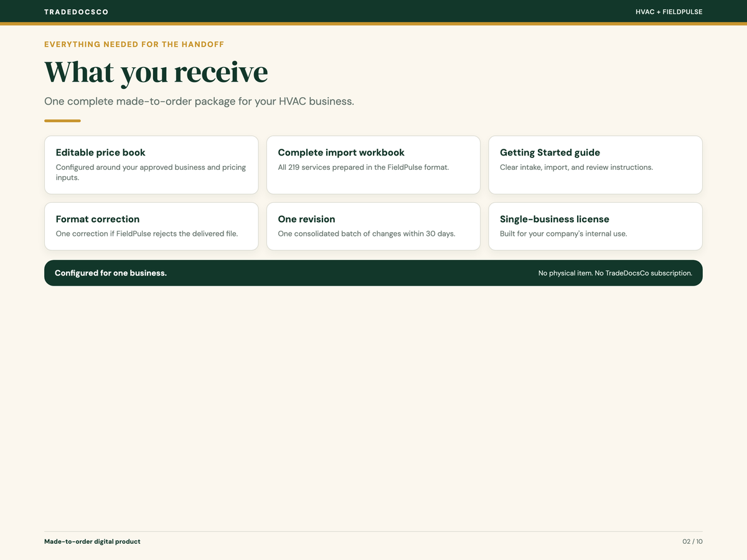
Task: Select the 'One revision' card title
Action: [x=306, y=219]
